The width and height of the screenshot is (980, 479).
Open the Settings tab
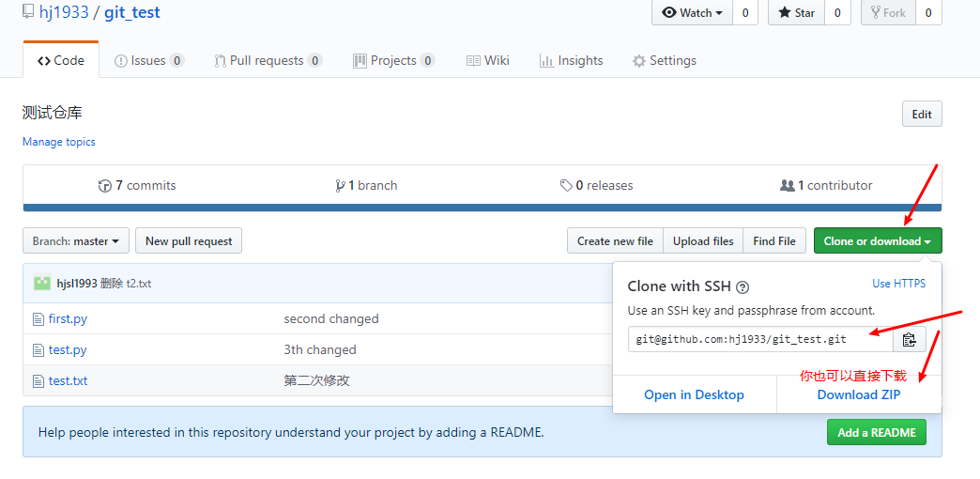(665, 61)
